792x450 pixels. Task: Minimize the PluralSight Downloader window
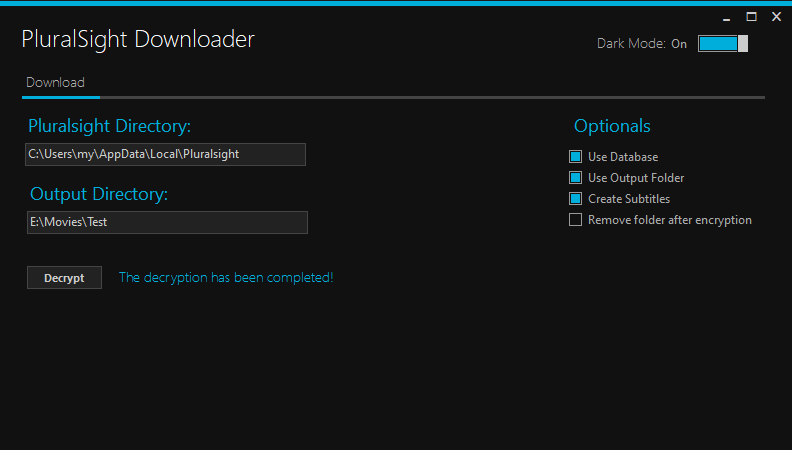726,18
